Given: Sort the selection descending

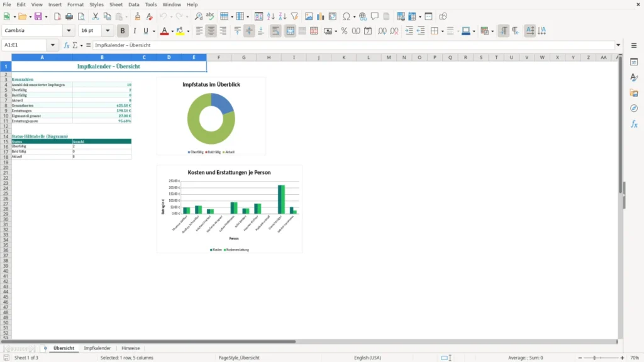Looking at the screenshot, I should click(282, 16).
